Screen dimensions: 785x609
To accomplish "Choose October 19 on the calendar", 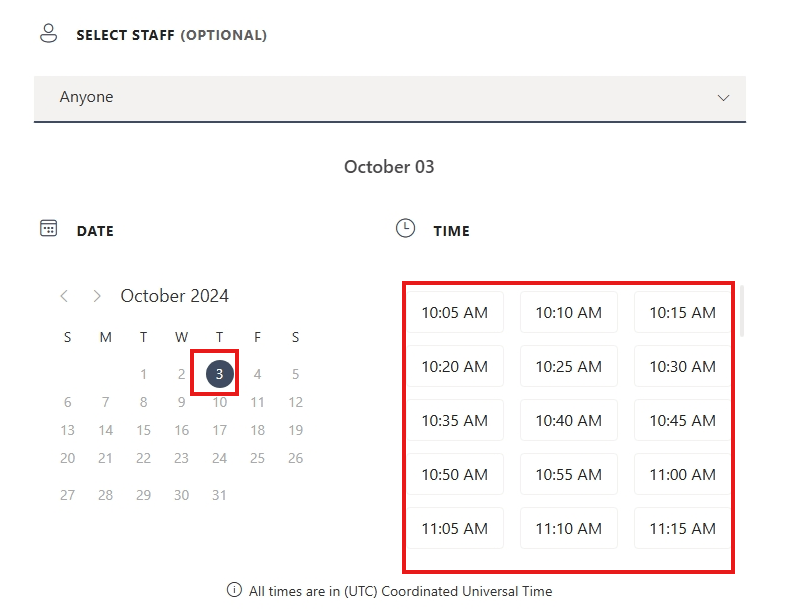I will point(295,430).
